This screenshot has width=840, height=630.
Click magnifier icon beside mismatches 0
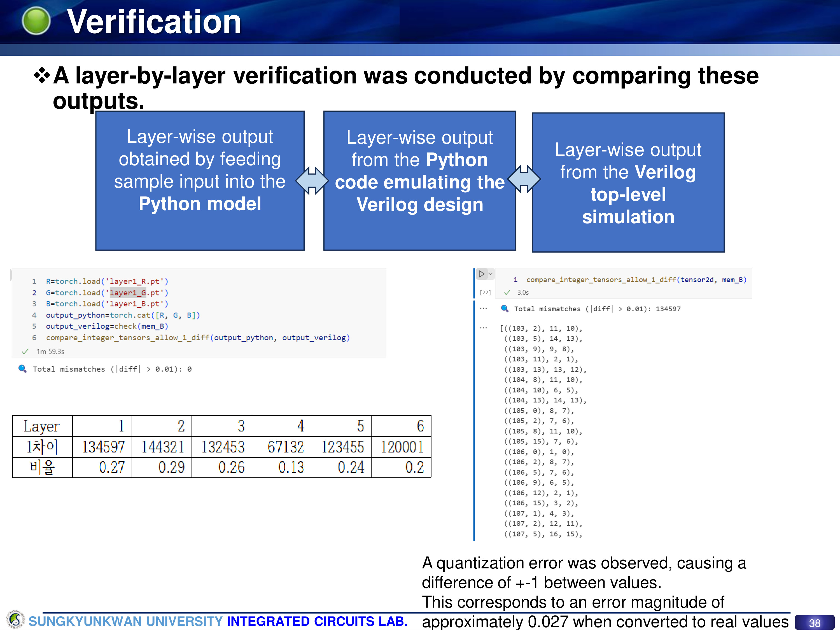click(x=22, y=368)
